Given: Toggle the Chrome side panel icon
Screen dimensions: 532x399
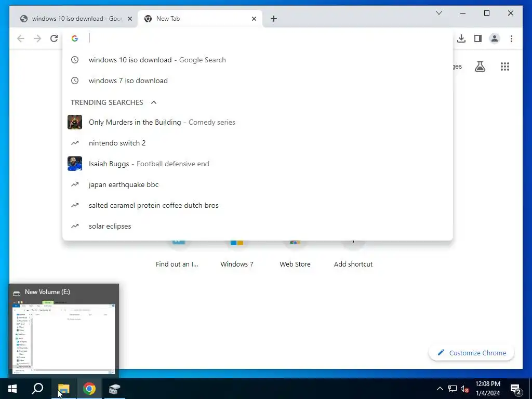Looking at the screenshot, I should point(478,38).
